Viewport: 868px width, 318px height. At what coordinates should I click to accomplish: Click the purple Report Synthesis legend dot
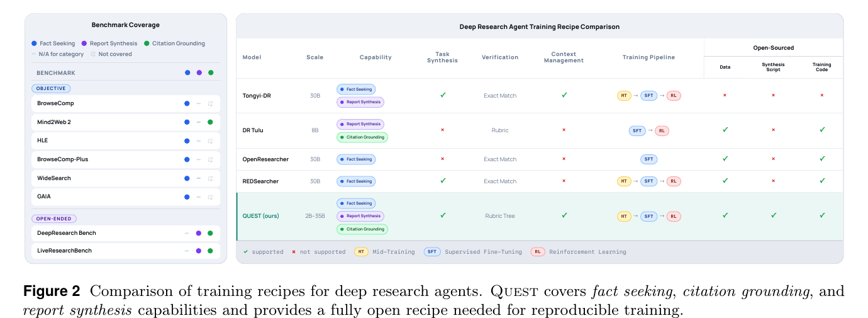(x=83, y=43)
